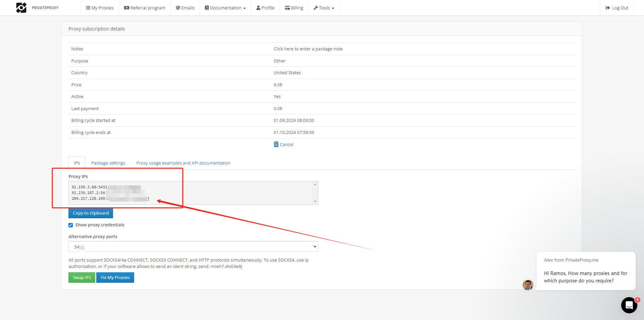Click the green Swap IPs button
The height and width of the screenshot is (320, 644).
point(82,278)
